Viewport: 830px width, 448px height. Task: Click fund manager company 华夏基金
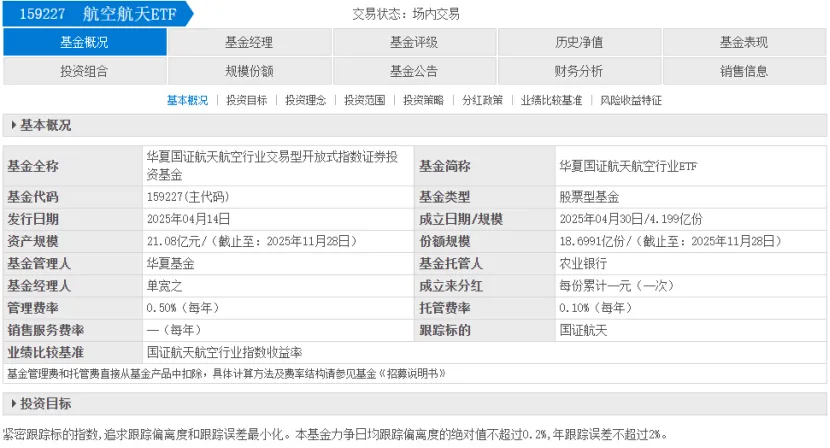click(x=170, y=264)
